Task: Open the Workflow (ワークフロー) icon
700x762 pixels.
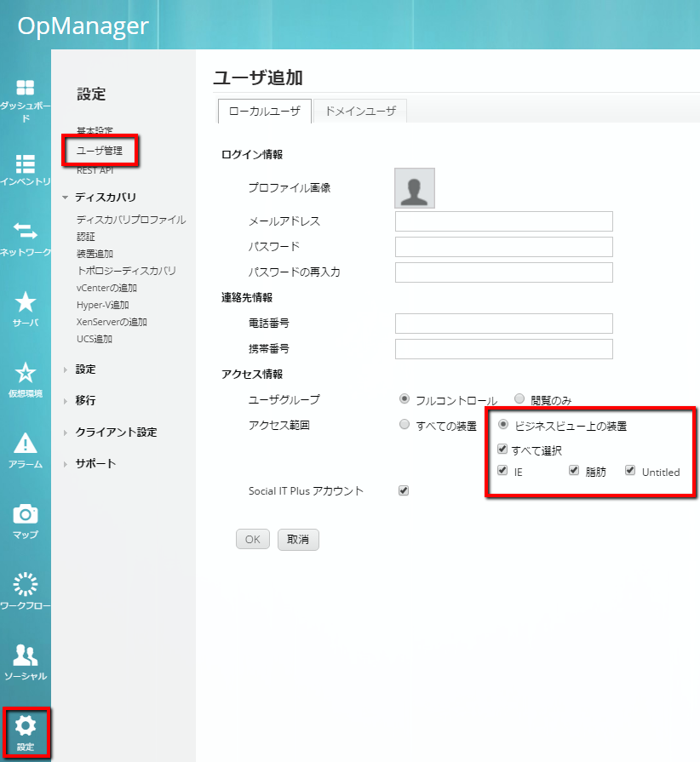Action: pyautogui.click(x=26, y=584)
